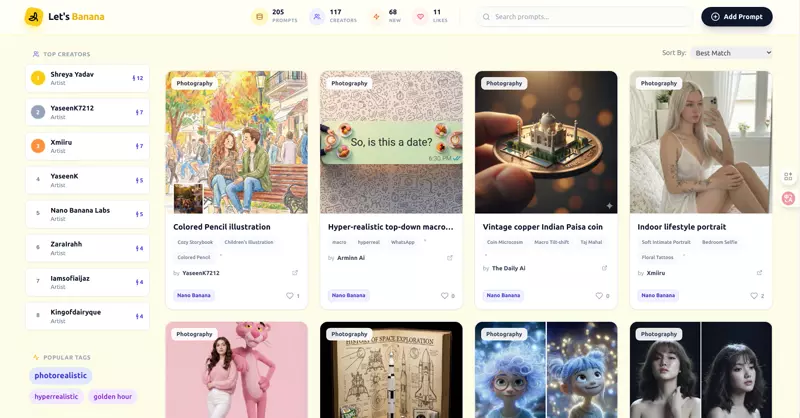
Task: Open the Vintage copper Indian Paisa coin thumbnail
Action: pos(546,142)
